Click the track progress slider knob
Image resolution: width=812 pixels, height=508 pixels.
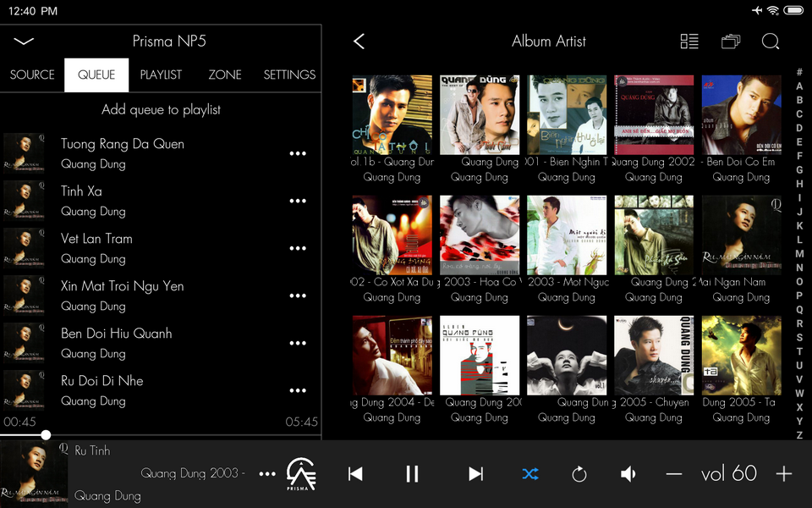(46, 435)
